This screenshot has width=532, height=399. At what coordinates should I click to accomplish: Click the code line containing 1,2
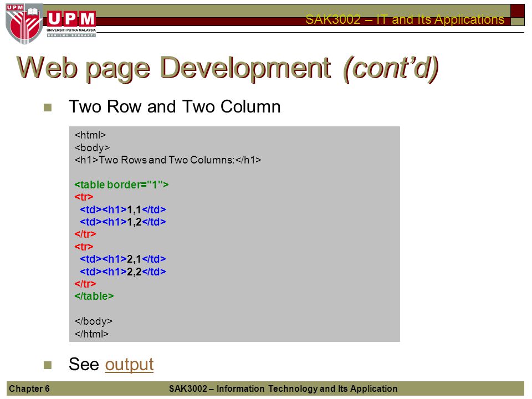(123, 222)
